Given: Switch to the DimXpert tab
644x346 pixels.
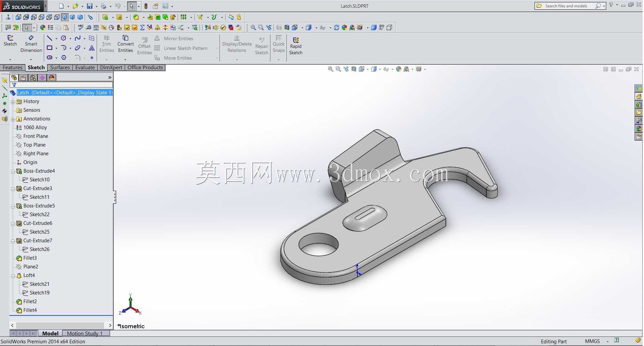Looking at the screenshot, I should (x=111, y=68).
